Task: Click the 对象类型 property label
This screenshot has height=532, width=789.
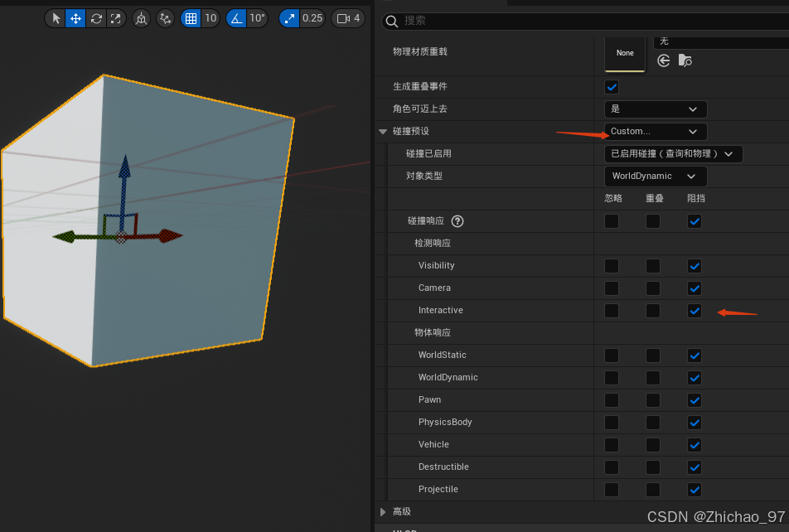Action: pos(424,177)
